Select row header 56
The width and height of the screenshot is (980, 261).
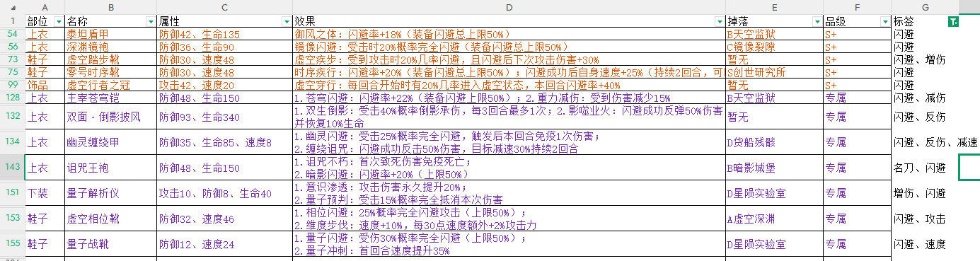tap(13, 47)
